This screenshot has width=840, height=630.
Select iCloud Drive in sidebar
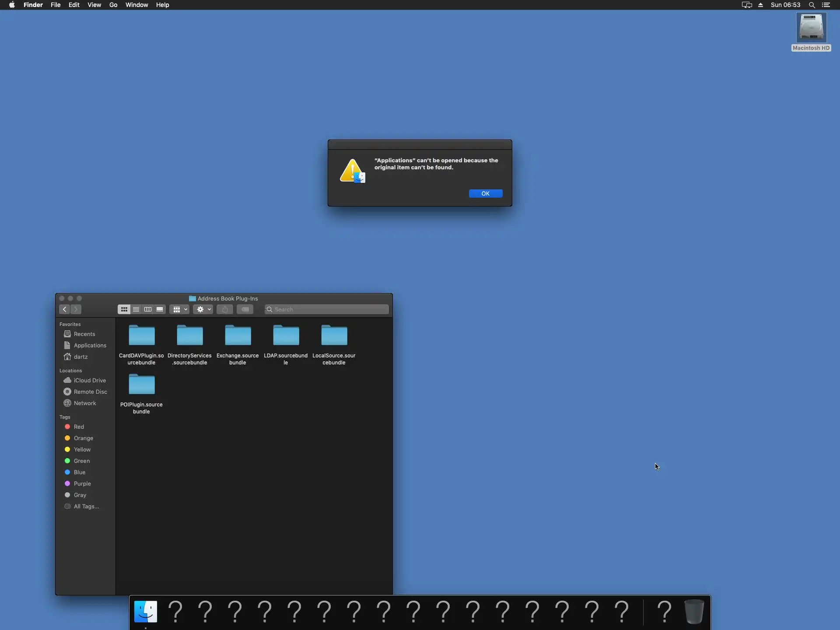coord(89,380)
